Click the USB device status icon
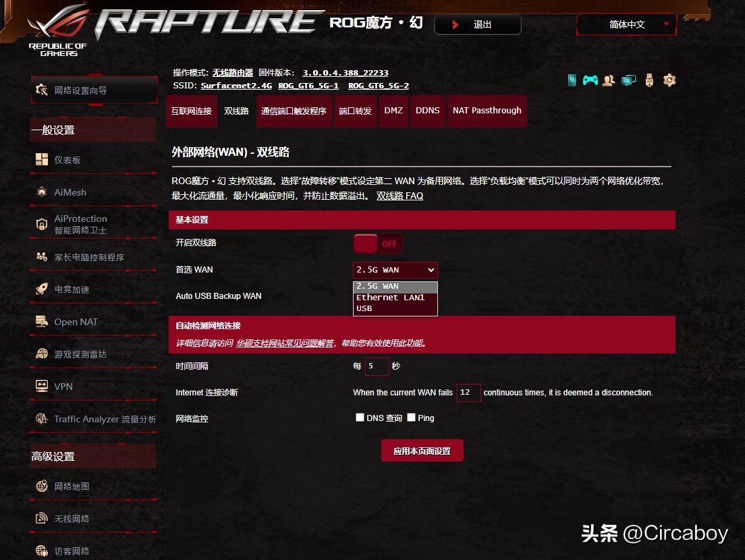The height and width of the screenshot is (560, 745). pyautogui.click(x=649, y=80)
